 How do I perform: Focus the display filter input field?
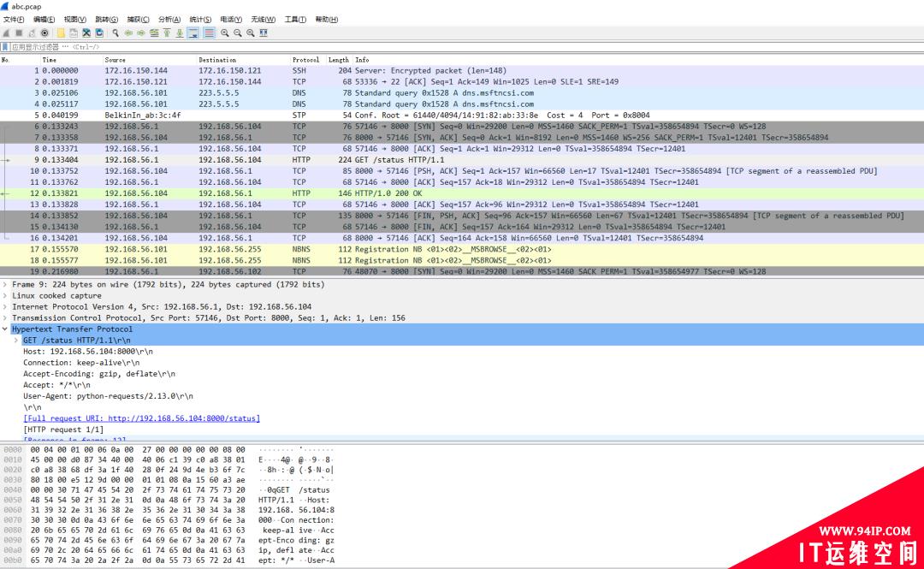point(465,46)
